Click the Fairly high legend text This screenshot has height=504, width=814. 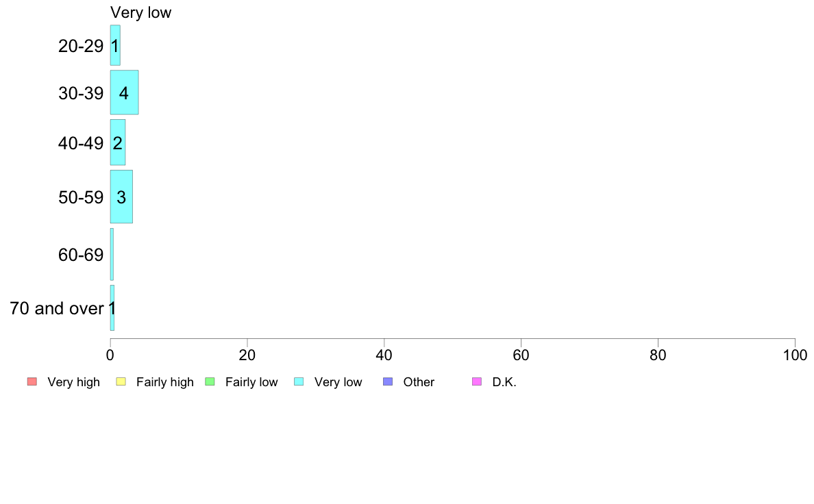pos(165,382)
